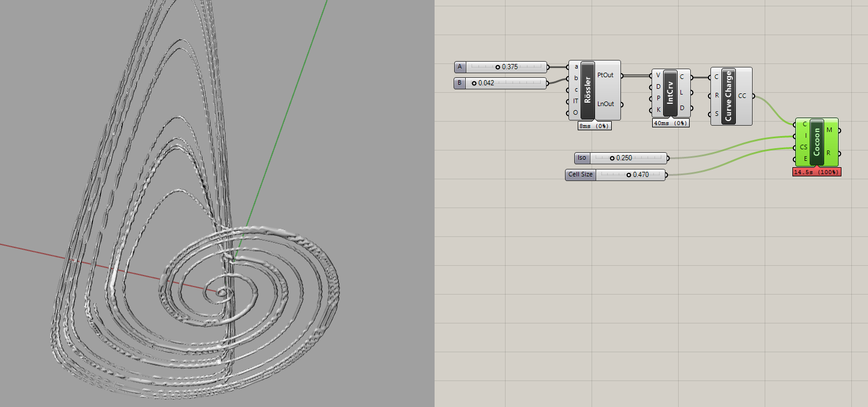Select the Rössler component name bar
This screenshot has height=407, width=868.
pyautogui.click(x=588, y=90)
